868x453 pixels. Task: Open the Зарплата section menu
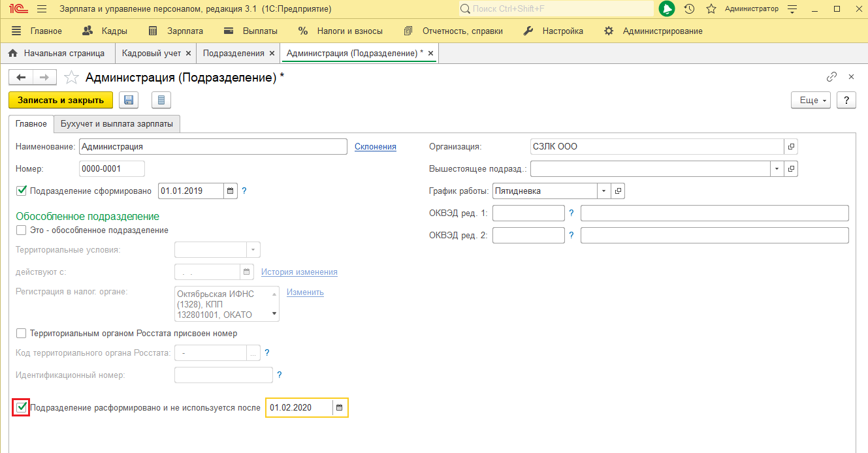176,31
